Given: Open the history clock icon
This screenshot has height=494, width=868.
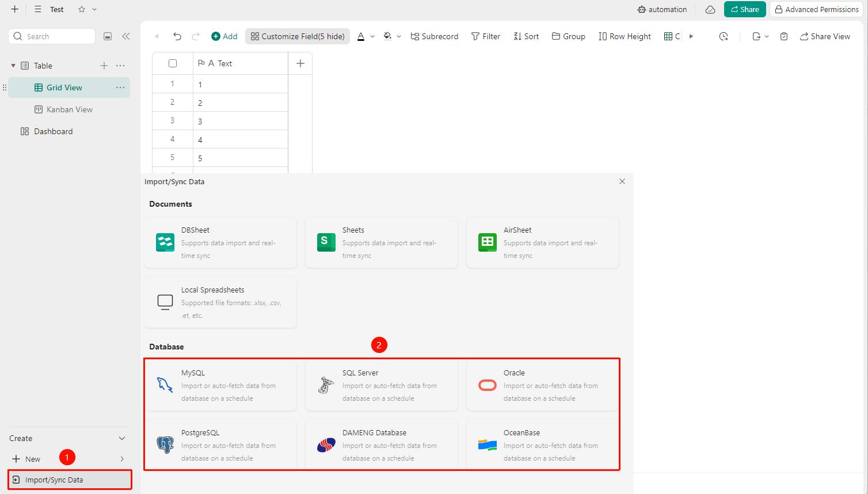Looking at the screenshot, I should click(x=724, y=36).
